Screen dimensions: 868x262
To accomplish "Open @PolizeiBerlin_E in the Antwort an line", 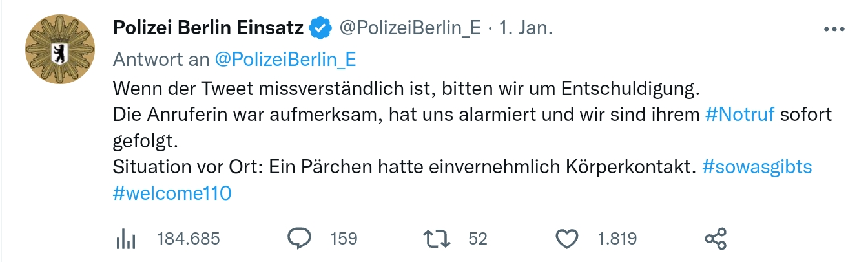I will [x=285, y=59].
